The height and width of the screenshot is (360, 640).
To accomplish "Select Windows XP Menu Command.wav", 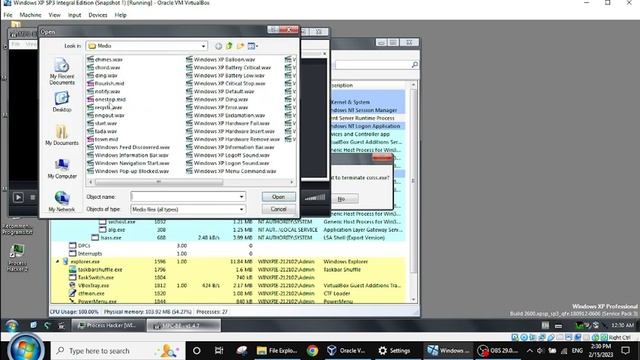I will pos(231,171).
